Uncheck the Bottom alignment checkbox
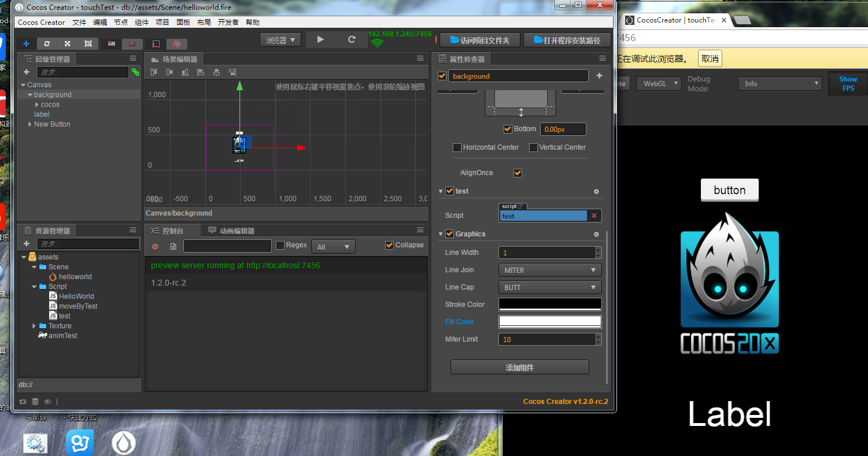This screenshot has height=456, width=868. [508, 129]
